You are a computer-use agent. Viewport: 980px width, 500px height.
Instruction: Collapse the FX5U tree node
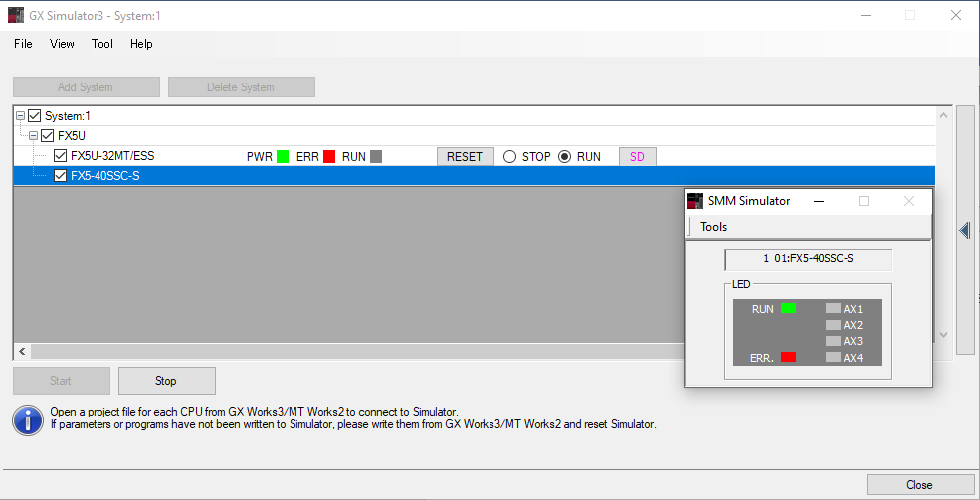tap(34, 136)
